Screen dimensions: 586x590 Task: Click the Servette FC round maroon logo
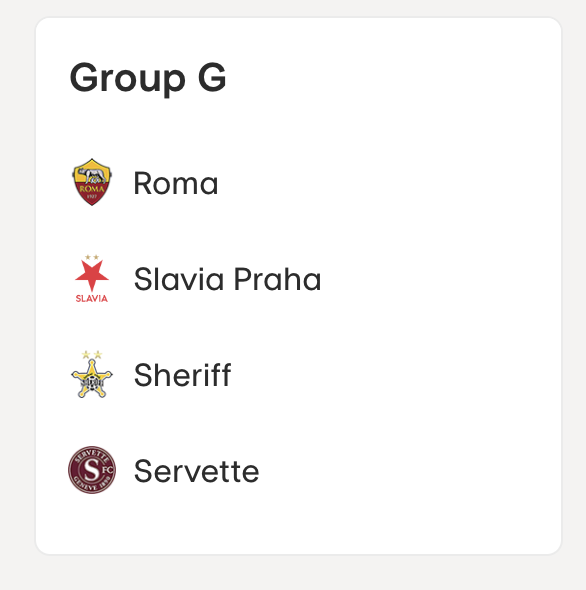pyautogui.click(x=92, y=470)
